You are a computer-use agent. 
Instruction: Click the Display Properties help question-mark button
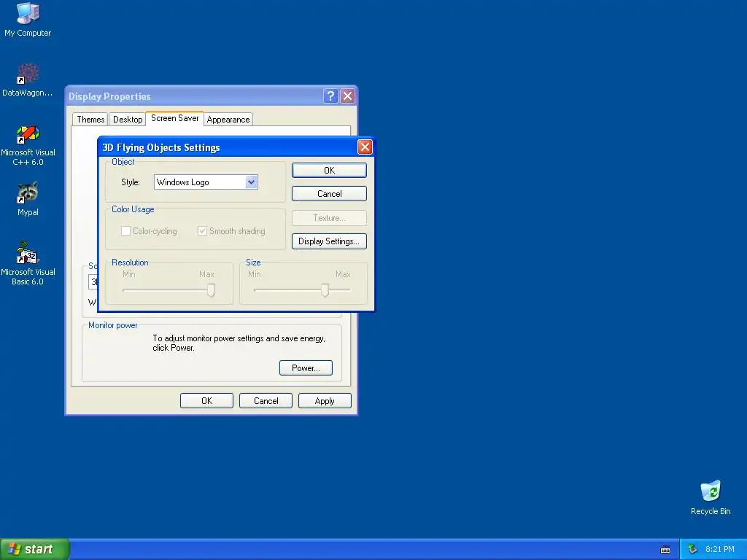[x=330, y=96]
